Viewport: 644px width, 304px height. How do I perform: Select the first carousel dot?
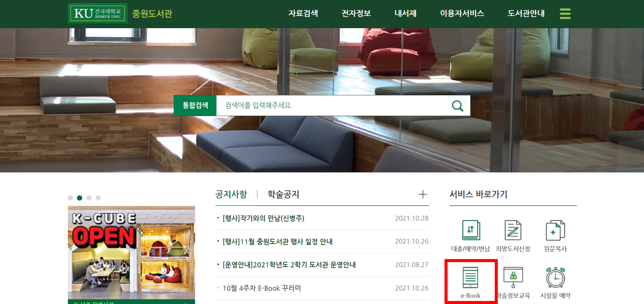pos(70,198)
